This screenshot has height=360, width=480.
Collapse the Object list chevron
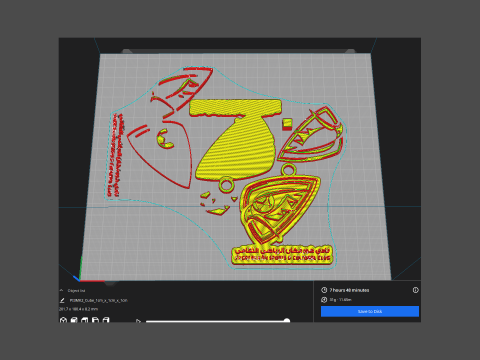61,290
